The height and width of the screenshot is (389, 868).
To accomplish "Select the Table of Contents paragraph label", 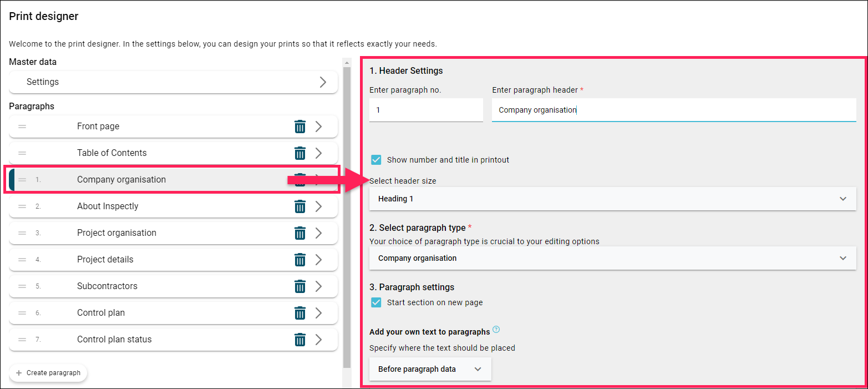I will (112, 153).
